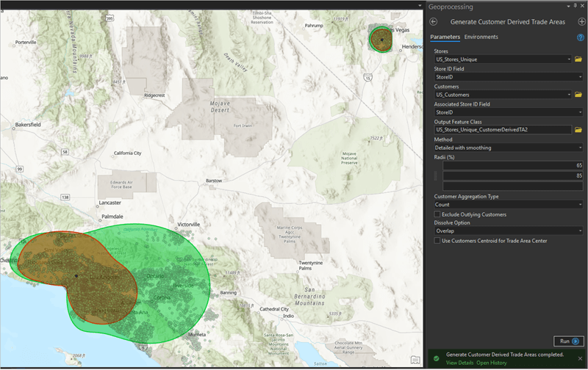The width and height of the screenshot is (588, 370).
Task: Open tool help question mark icon
Action: [580, 37]
